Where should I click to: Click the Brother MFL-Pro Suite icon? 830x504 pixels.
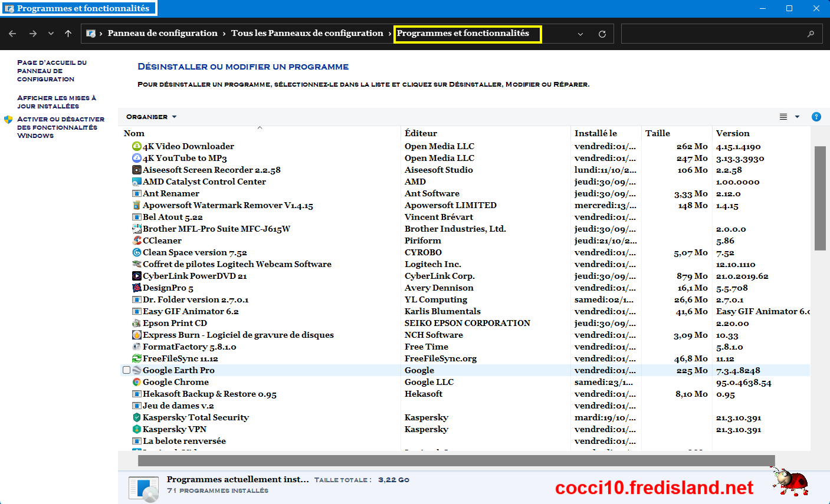(137, 229)
